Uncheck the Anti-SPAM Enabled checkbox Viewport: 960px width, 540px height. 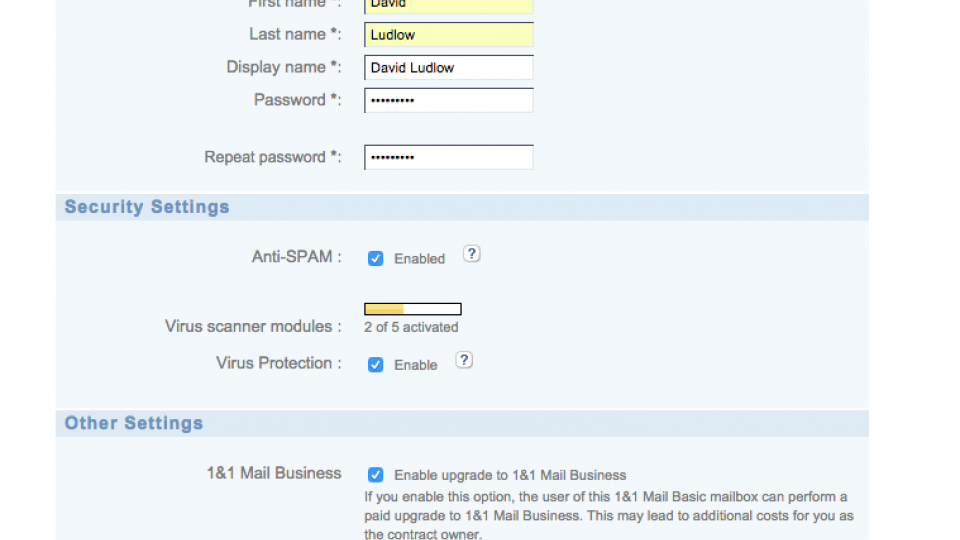pyautogui.click(x=375, y=258)
